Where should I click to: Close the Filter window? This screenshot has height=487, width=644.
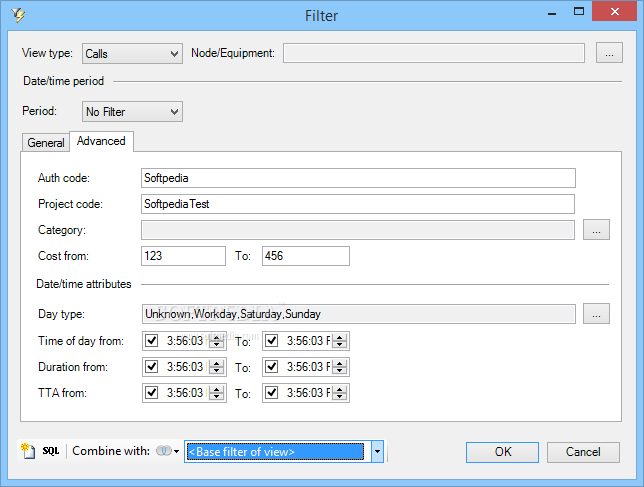(614, 11)
